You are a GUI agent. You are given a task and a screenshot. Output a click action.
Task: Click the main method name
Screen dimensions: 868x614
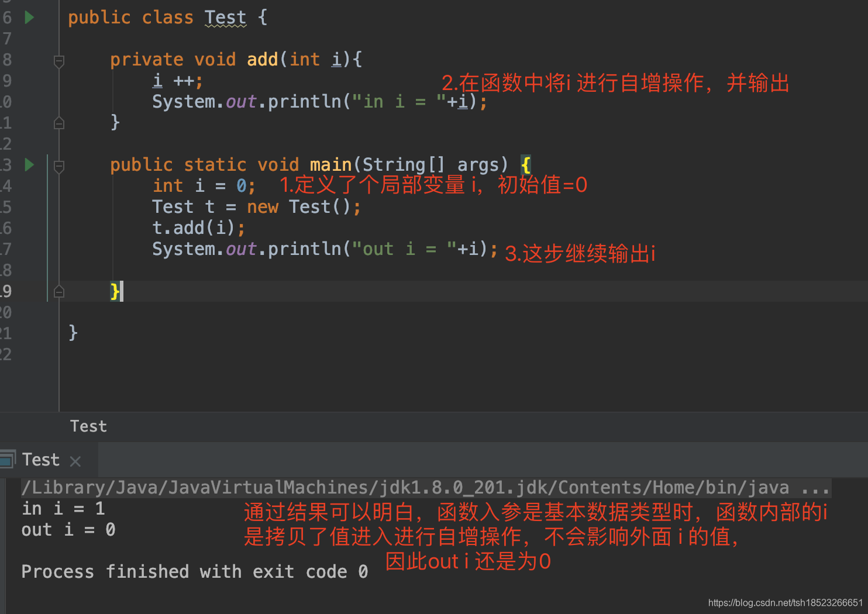tap(330, 165)
